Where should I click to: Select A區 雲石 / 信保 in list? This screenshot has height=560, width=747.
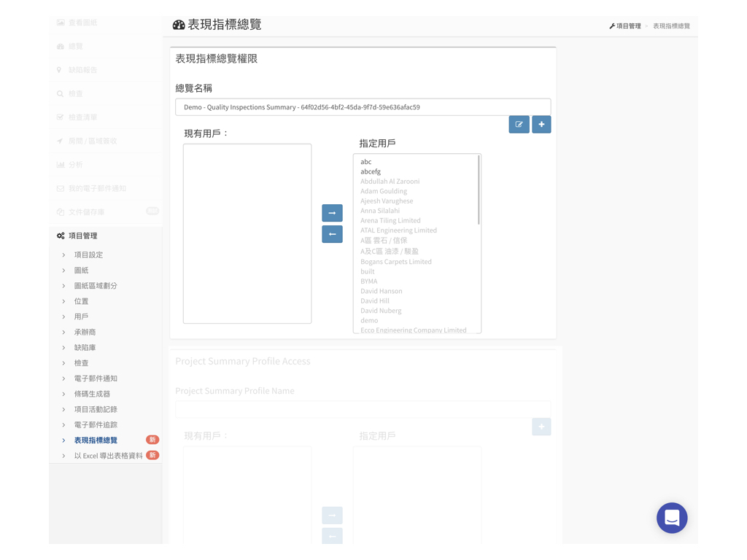click(384, 241)
